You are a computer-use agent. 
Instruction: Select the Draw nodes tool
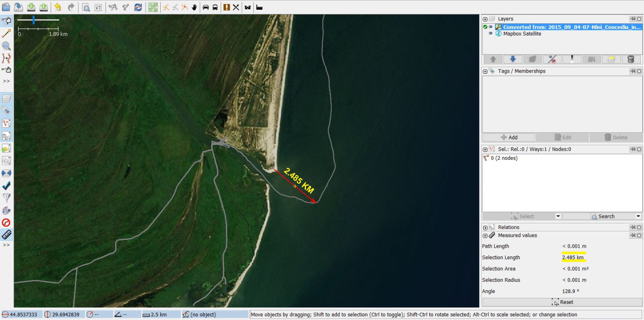click(x=6, y=34)
